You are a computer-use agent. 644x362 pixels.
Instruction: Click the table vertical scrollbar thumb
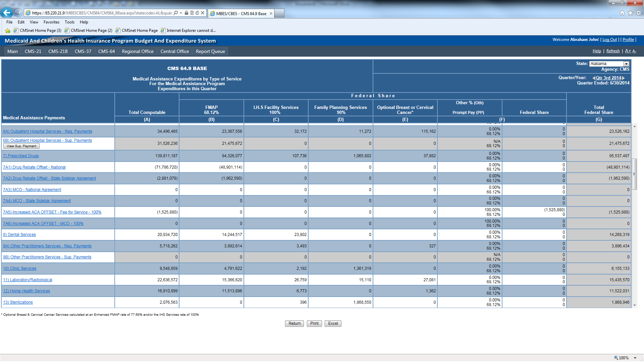click(x=634, y=174)
